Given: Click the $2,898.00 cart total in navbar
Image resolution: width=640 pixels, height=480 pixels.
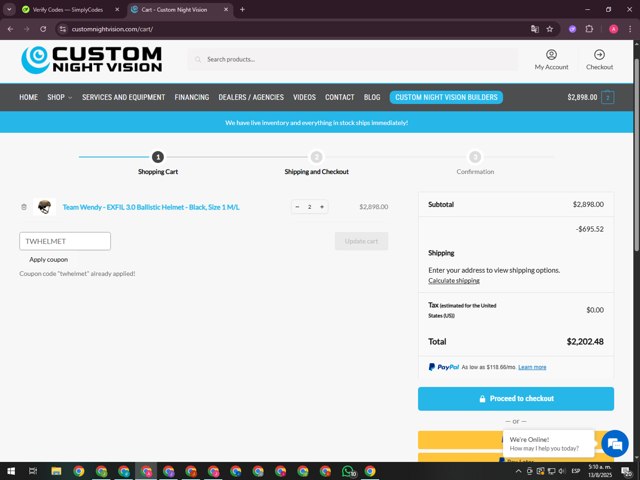Looking at the screenshot, I should coord(582,97).
